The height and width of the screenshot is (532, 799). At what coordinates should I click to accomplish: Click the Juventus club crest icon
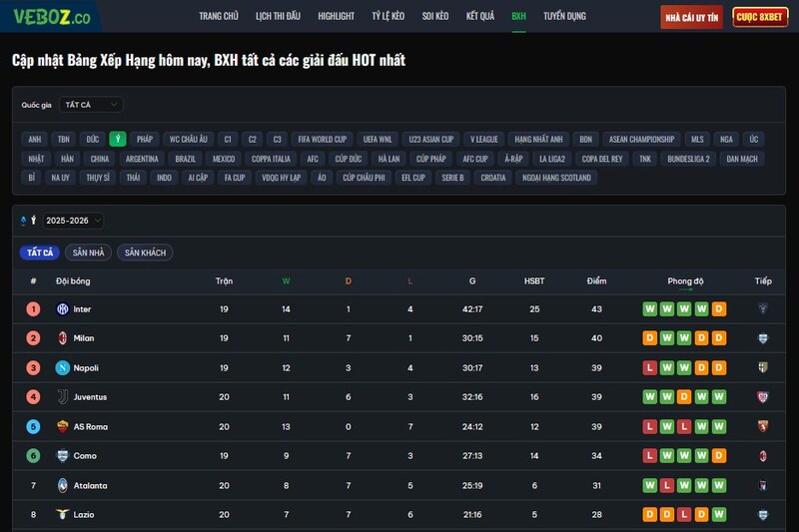click(x=62, y=397)
